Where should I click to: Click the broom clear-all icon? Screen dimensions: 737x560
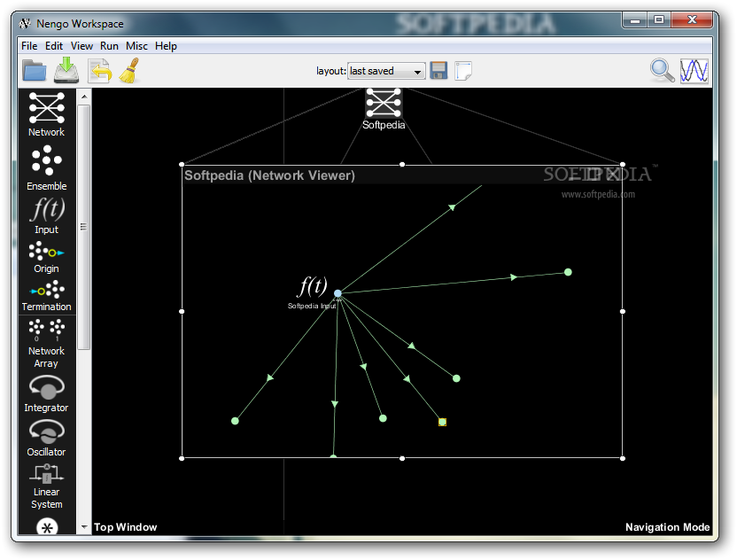[x=129, y=71]
